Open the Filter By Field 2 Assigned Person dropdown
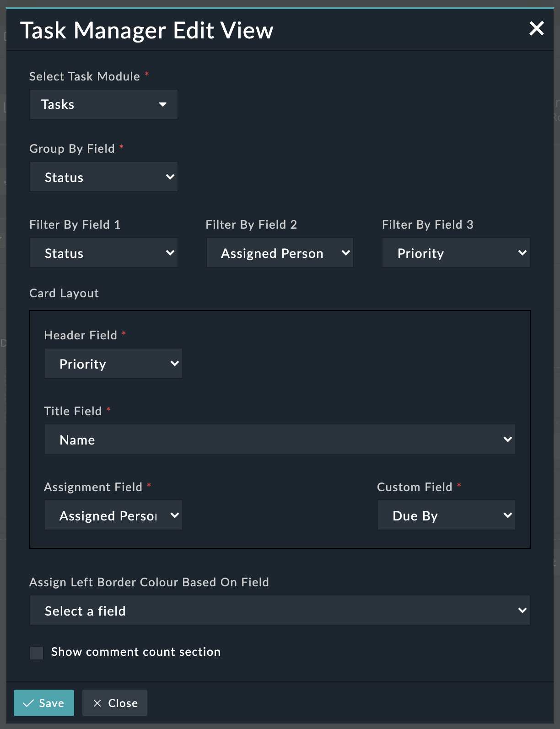The width and height of the screenshot is (560, 729). click(280, 253)
